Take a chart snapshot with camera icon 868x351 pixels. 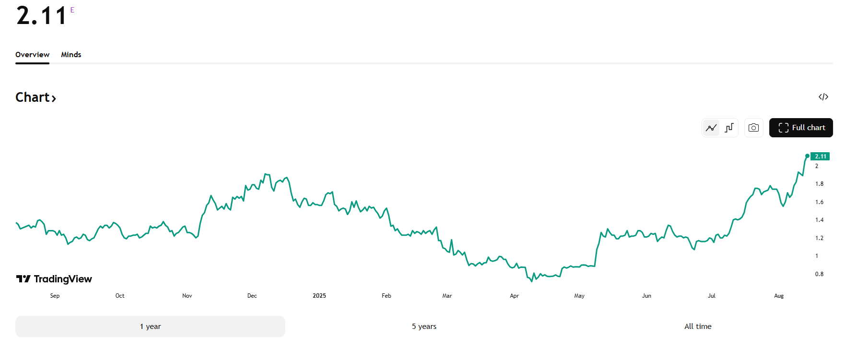click(753, 128)
